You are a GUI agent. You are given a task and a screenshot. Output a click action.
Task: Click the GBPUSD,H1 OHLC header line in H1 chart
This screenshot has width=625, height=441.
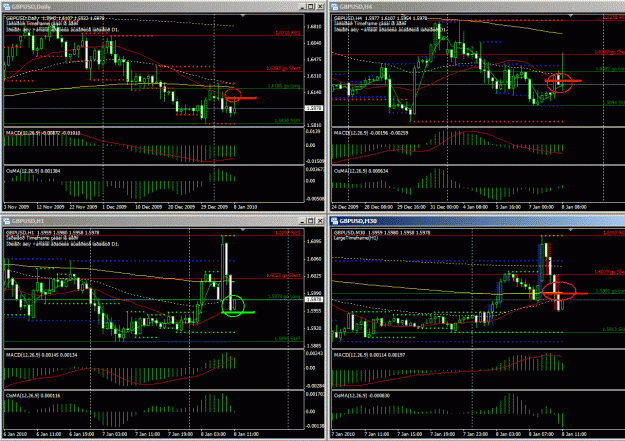(x=53, y=232)
